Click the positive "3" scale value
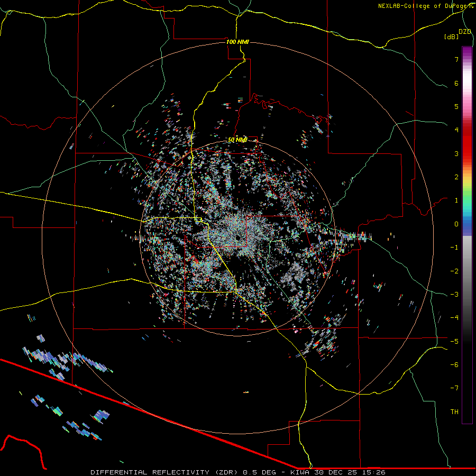Viewport: 476px width, 476px height. [456, 153]
